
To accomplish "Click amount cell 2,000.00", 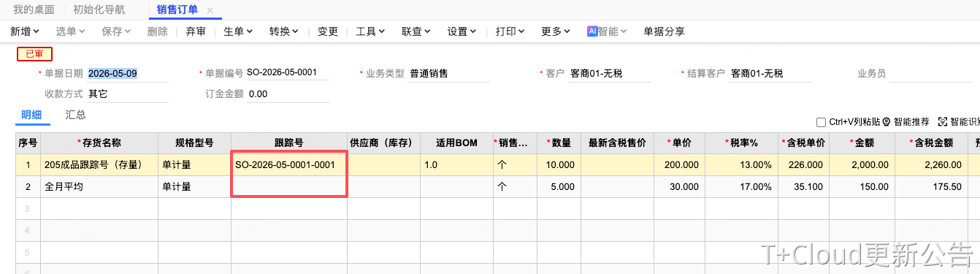I will point(862,165).
